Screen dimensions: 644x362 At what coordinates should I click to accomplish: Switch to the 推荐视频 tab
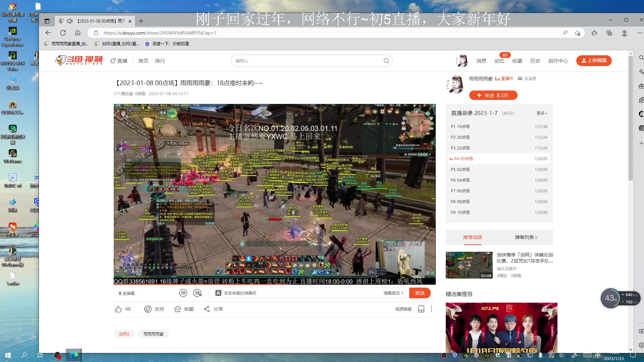point(472,237)
